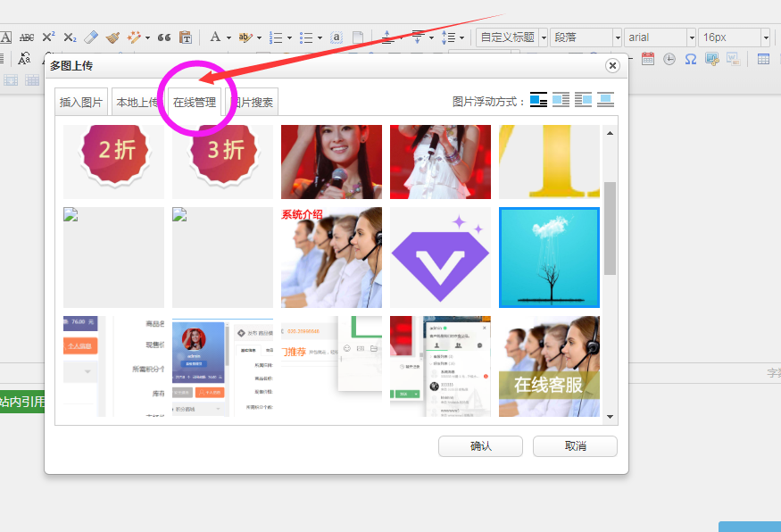Pick the last image float alignment option
This screenshot has height=532, width=781.
click(606, 100)
